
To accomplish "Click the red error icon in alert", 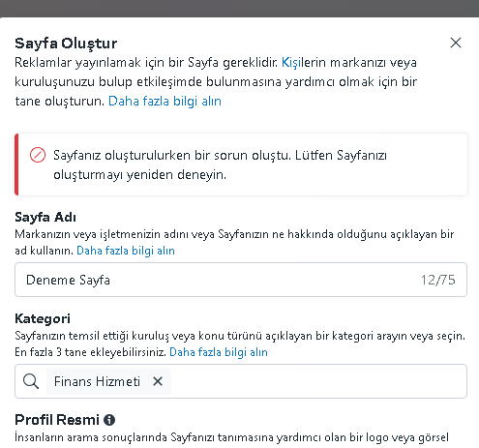I will 38,155.
